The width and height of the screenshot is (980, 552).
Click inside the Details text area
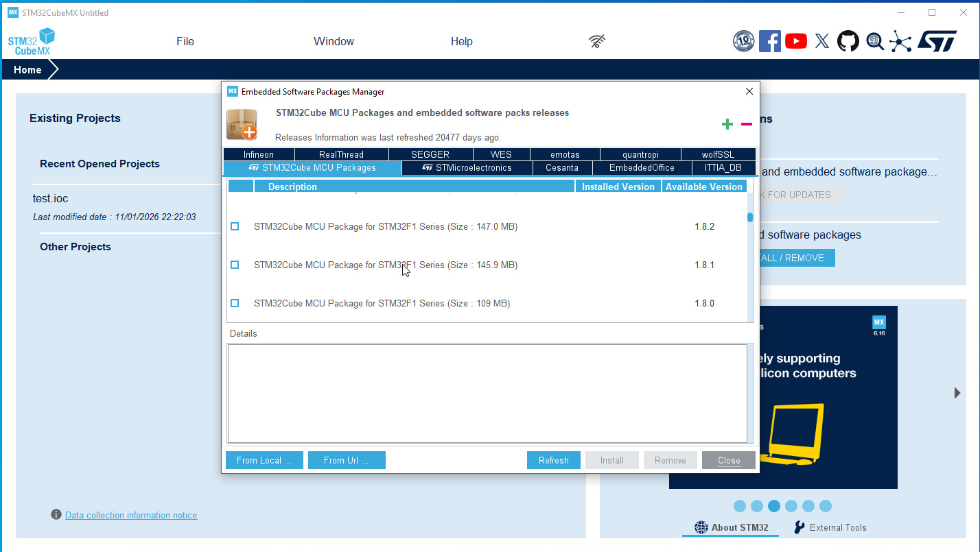[487, 394]
